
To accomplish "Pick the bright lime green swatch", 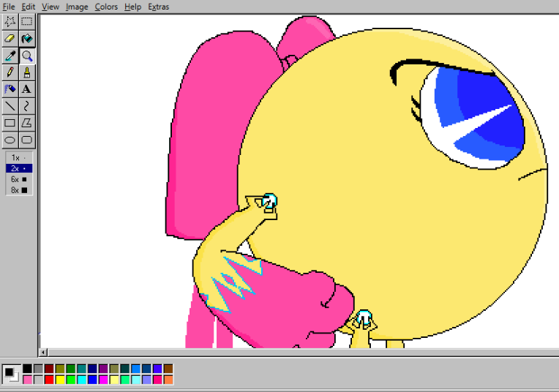I will [71, 380].
